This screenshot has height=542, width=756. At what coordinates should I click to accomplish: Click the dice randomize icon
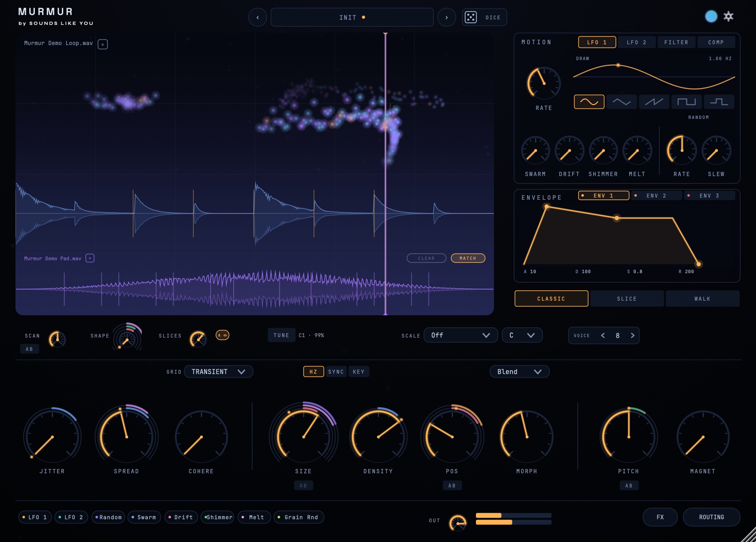471,17
